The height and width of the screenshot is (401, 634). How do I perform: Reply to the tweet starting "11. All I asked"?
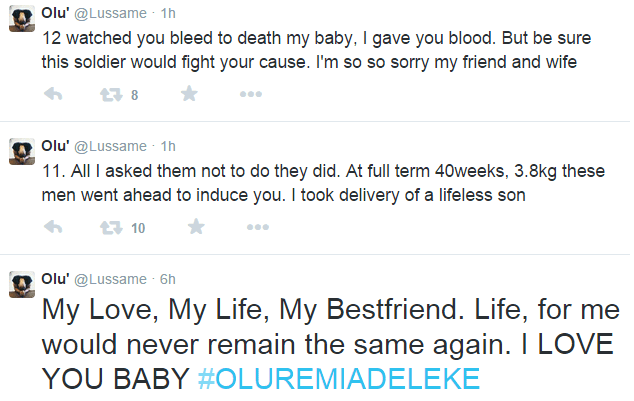pos(55,227)
